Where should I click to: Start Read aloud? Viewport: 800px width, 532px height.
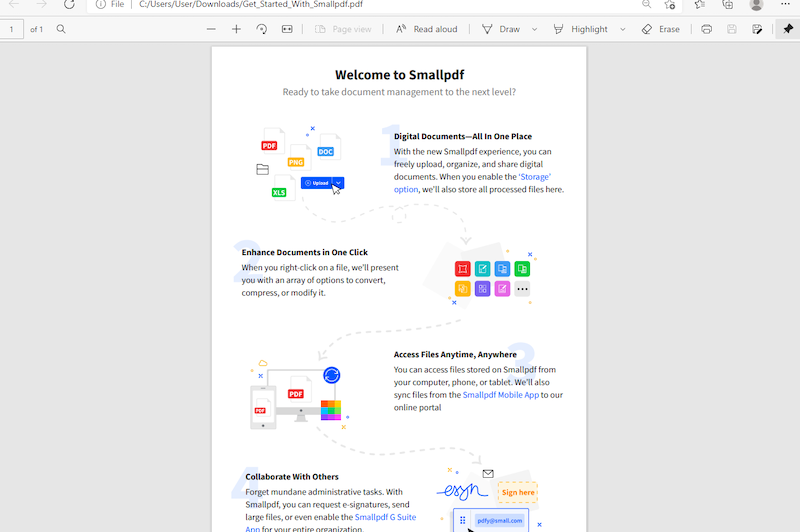427,29
